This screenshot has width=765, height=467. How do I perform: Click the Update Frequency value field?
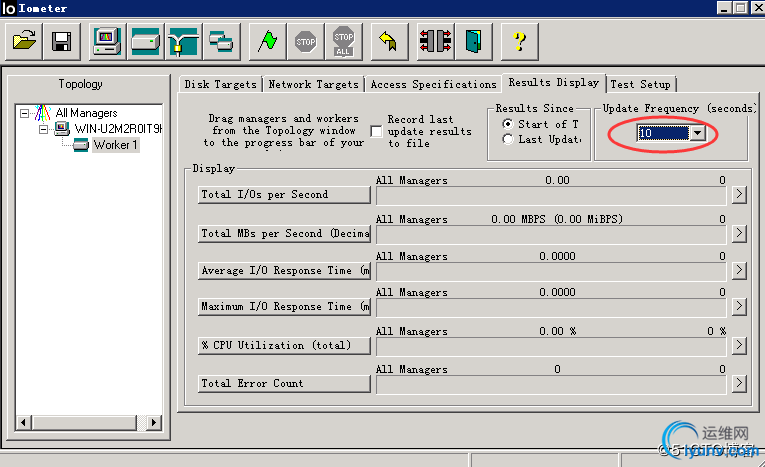pyautogui.click(x=664, y=133)
